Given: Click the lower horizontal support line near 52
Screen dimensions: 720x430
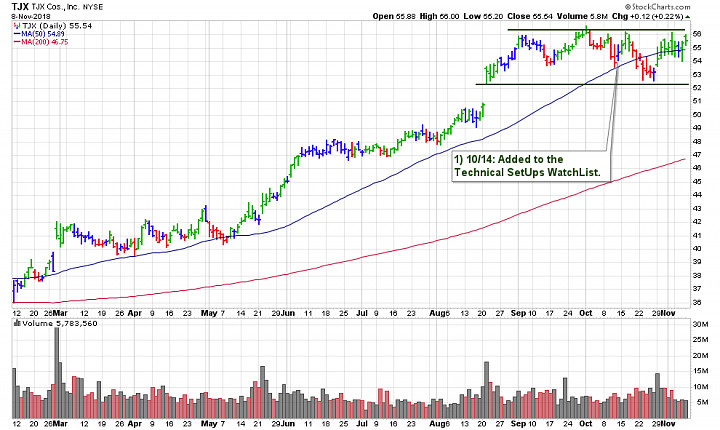Looking at the screenshot, I should (x=582, y=84).
